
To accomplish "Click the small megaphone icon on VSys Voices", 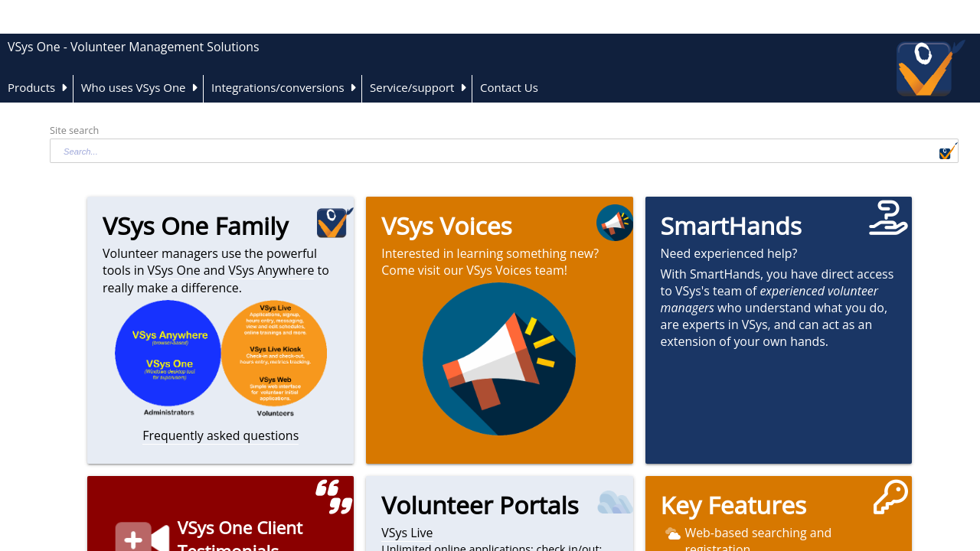I will (x=615, y=223).
